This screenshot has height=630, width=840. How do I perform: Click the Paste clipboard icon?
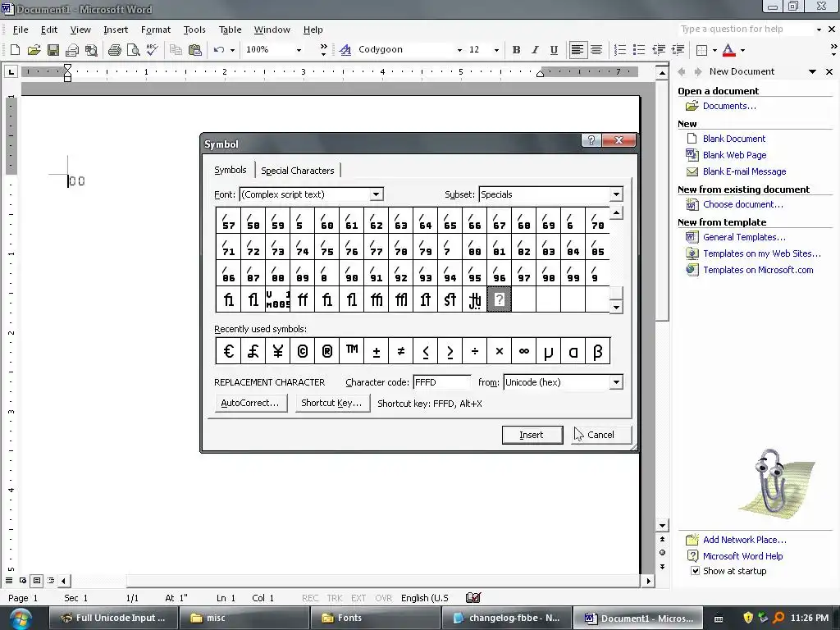(195, 50)
